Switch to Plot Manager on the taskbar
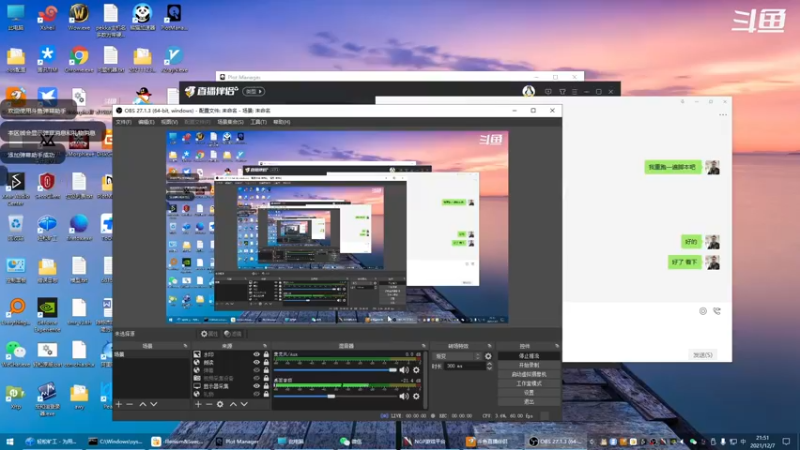 pos(238,441)
